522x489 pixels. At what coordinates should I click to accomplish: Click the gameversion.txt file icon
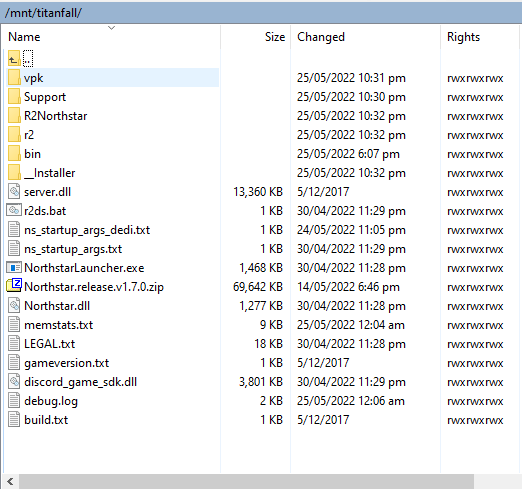point(14,363)
